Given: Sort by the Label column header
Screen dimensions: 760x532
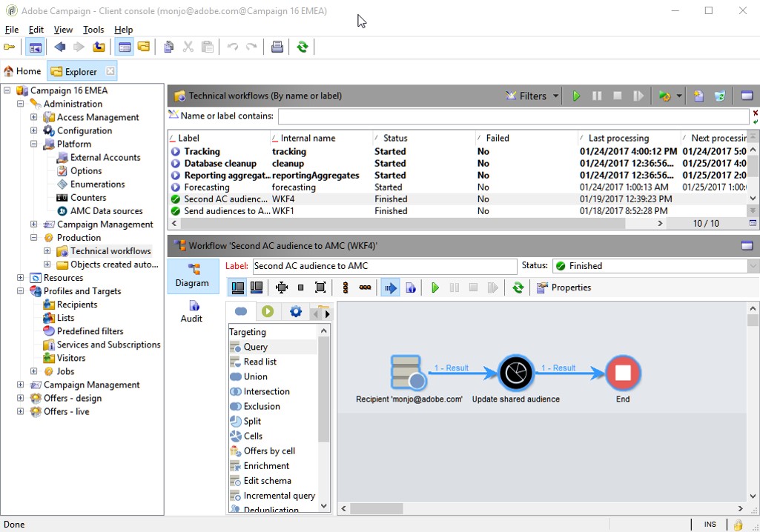Looking at the screenshot, I should pyautogui.click(x=219, y=138).
